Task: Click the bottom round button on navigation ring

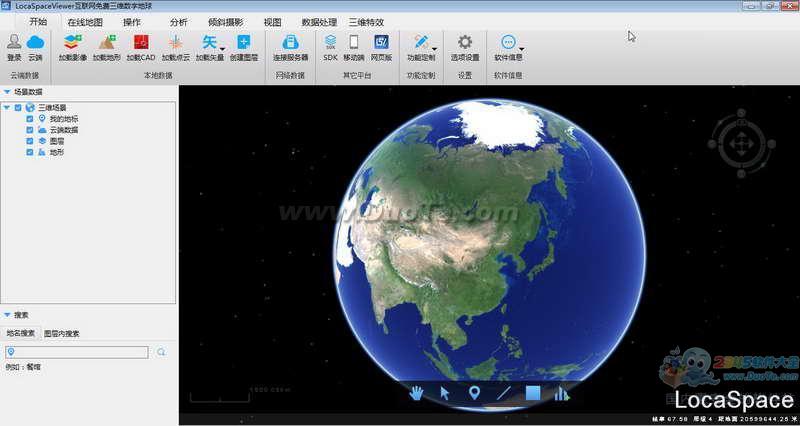Action: (x=741, y=173)
